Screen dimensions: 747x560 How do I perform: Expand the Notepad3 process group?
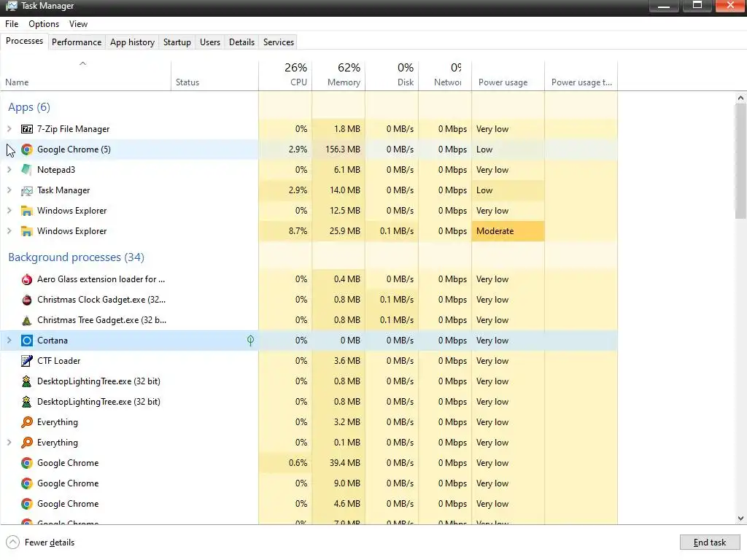pos(9,170)
